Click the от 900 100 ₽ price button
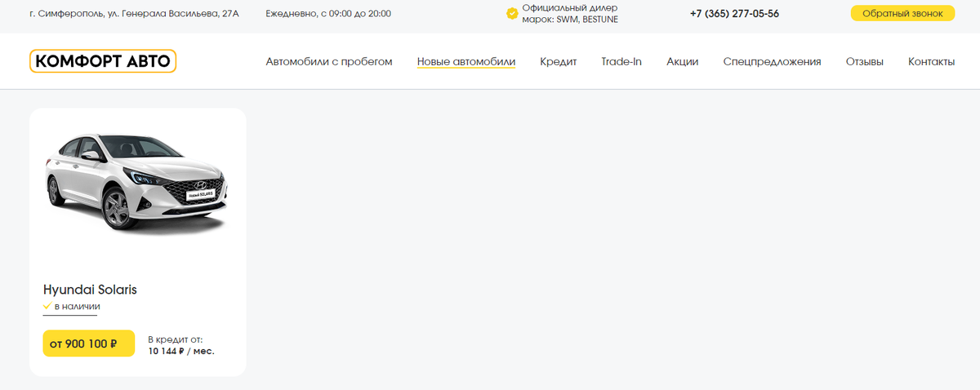980x390 pixels. click(88, 343)
